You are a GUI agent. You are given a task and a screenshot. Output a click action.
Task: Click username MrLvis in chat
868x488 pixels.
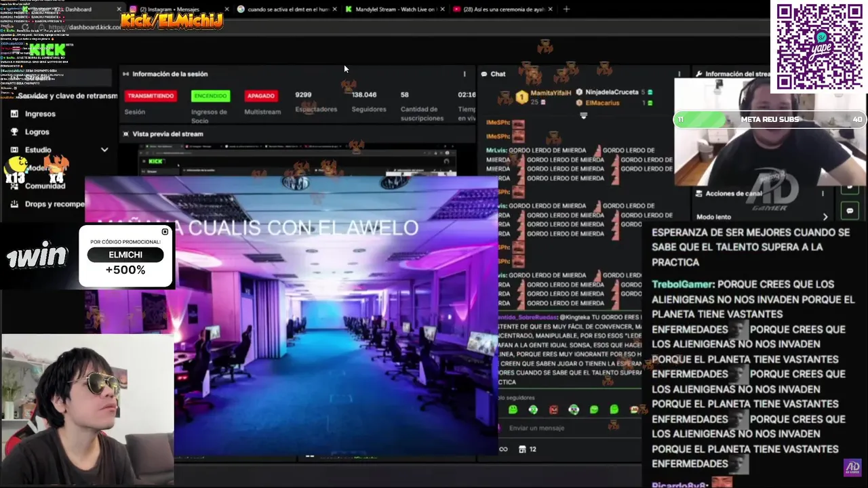click(495, 150)
